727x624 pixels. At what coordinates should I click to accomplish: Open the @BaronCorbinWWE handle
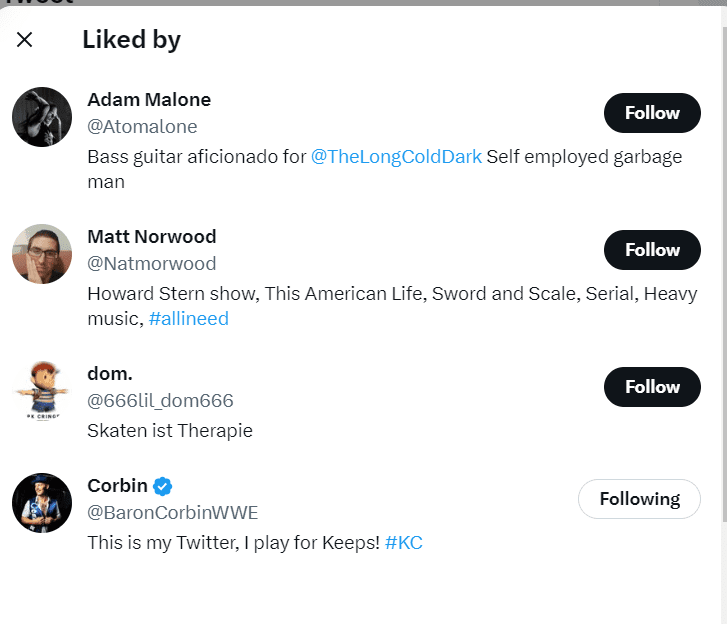173,513
